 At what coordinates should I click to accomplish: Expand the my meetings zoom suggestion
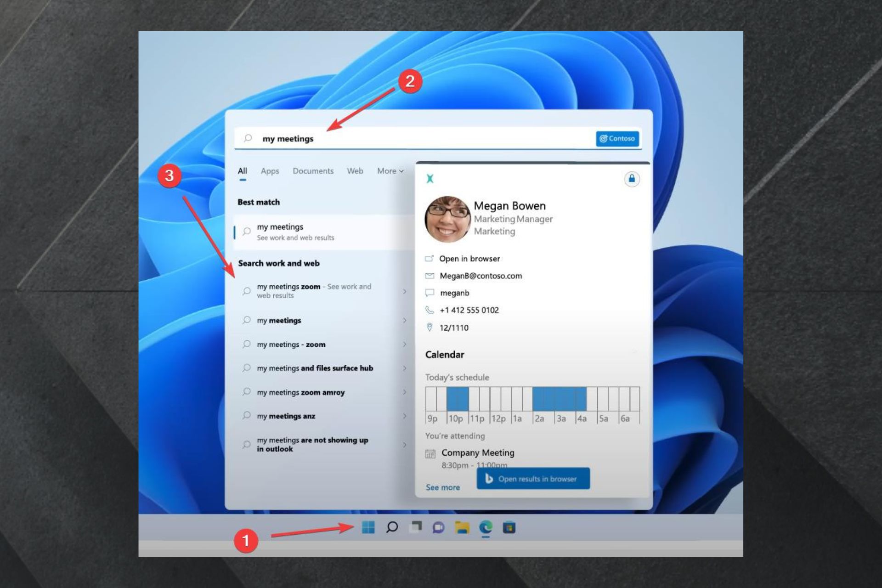(x=404, y=290)
